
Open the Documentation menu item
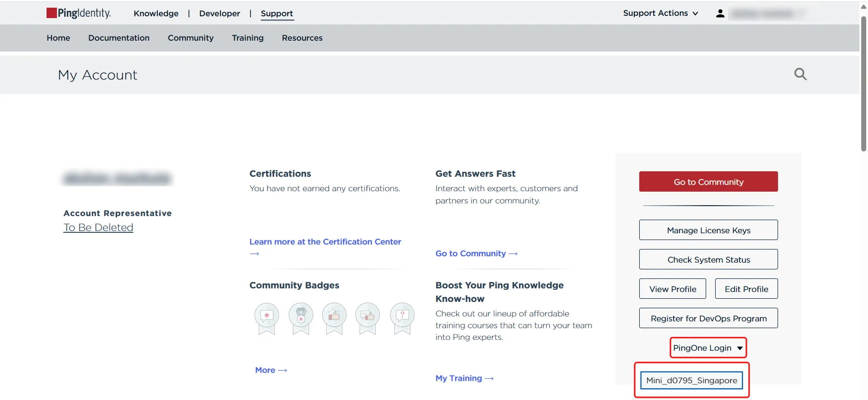pyautogui.click(x=119, y=38)
